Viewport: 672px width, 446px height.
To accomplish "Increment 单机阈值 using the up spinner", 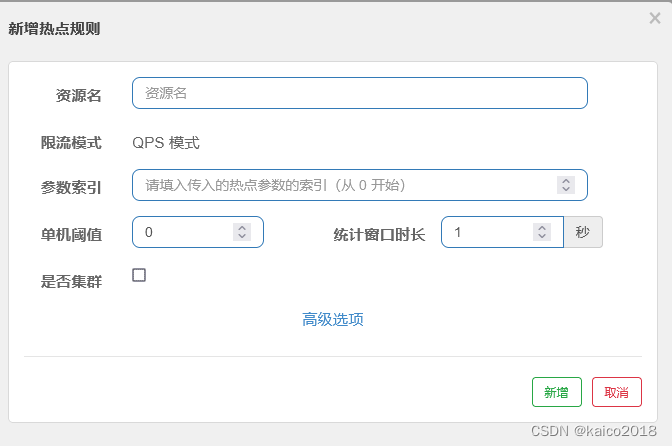I will (241, 228).
